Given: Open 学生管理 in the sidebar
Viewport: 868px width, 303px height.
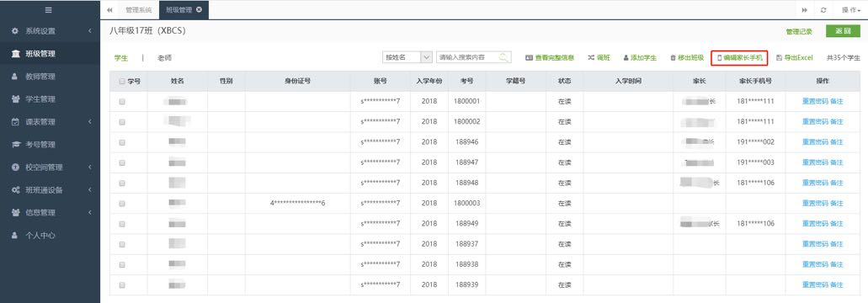Looking at the screenshot, I should pyautogui.click(x=50, y=99).
